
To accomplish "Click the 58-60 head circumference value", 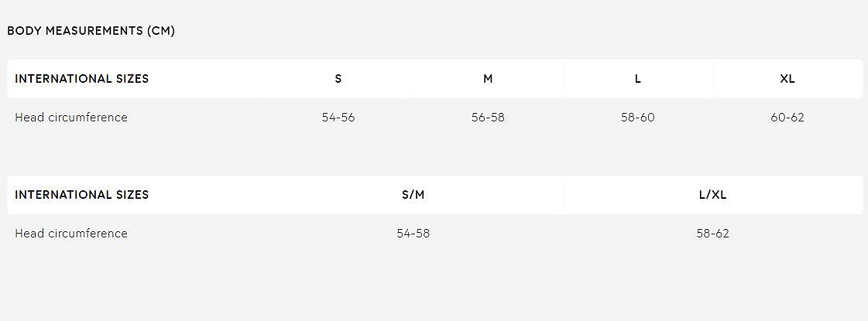I will 638,118.
